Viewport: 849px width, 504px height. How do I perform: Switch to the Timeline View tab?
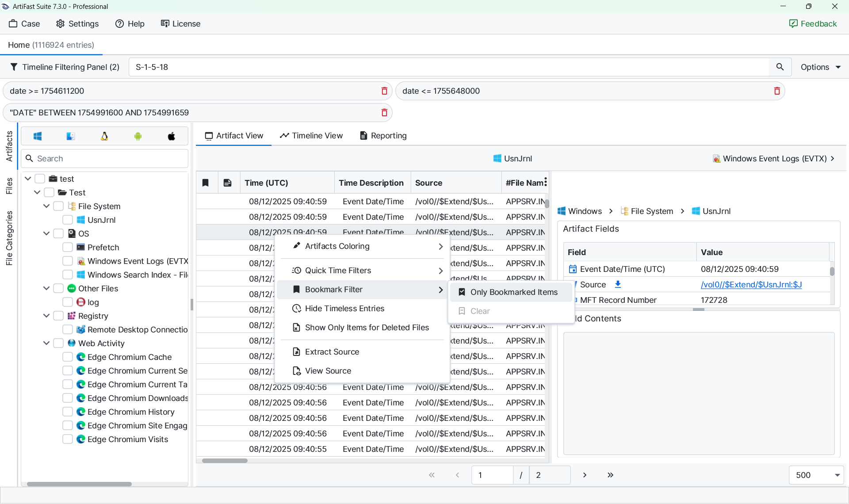click(311, 136)
